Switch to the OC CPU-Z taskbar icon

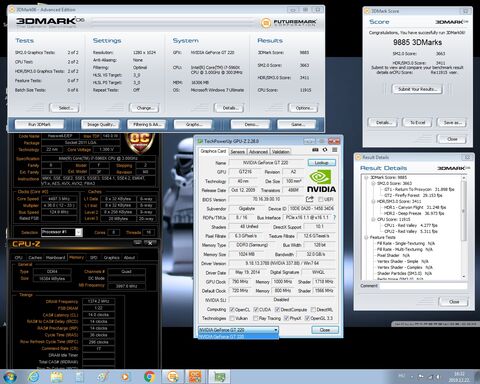pos(195,377)
